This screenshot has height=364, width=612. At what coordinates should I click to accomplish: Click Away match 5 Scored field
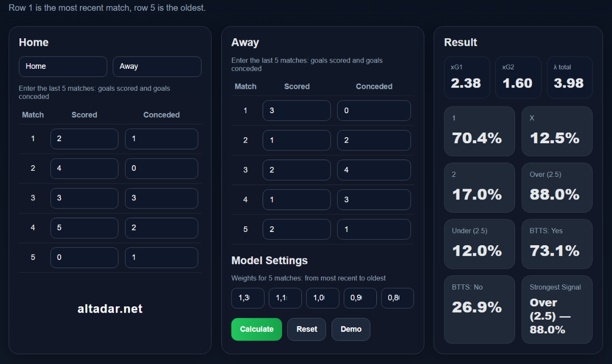[x=296, y=229]
